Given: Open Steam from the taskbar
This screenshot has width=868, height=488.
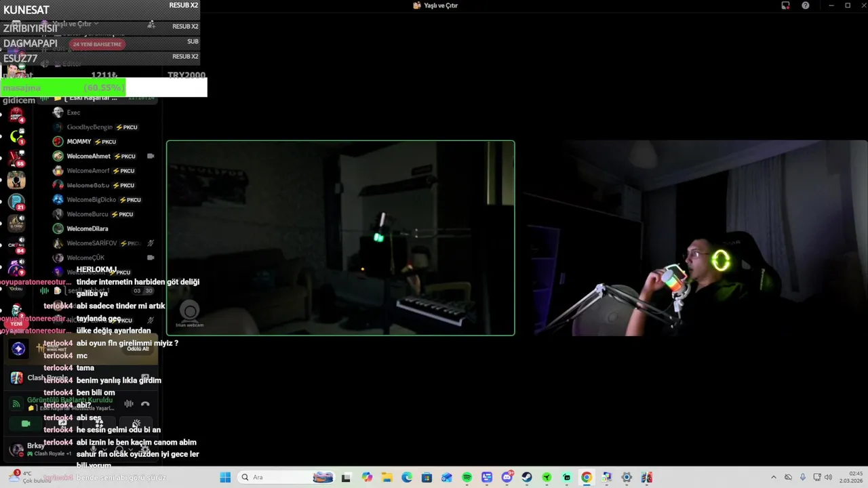Looking at the screenshot, I should (527, 477).
